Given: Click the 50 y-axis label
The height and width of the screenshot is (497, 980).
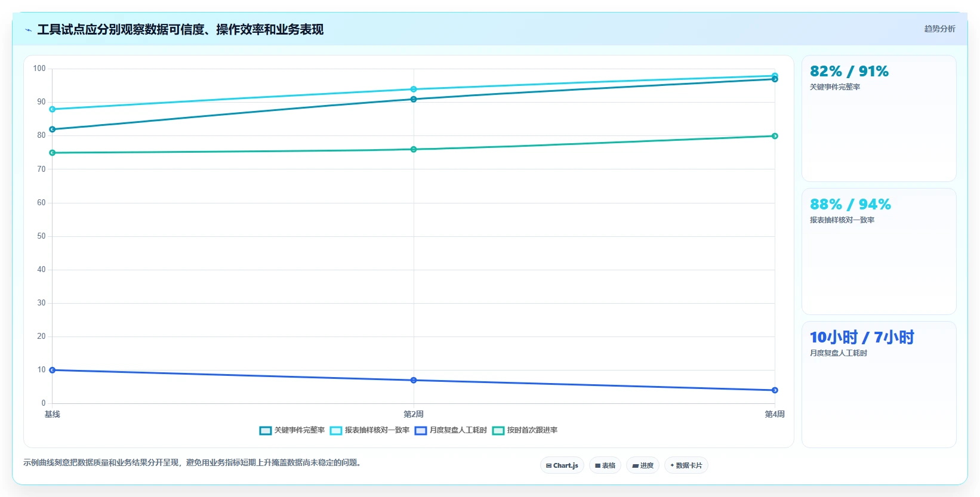Looking at the screenshot, I should (x=41, y=236).
